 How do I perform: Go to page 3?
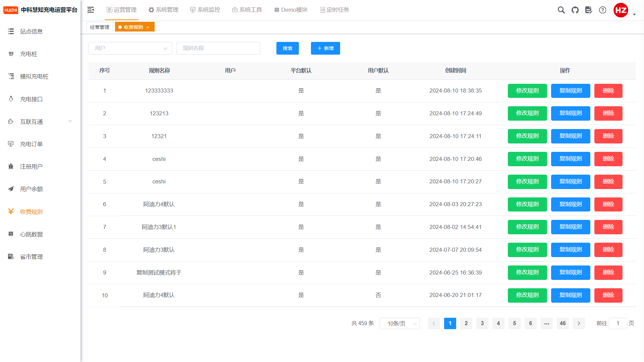coord(482,323)
